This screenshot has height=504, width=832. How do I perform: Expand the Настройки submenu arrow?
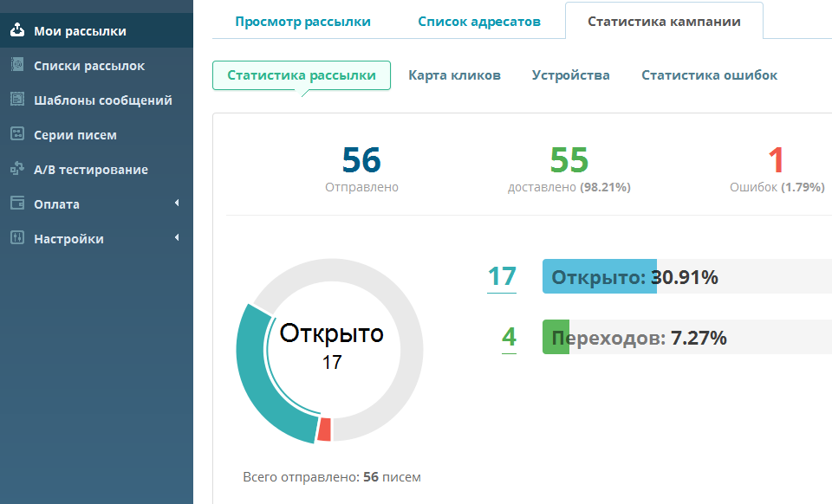[x=177, y=237]
